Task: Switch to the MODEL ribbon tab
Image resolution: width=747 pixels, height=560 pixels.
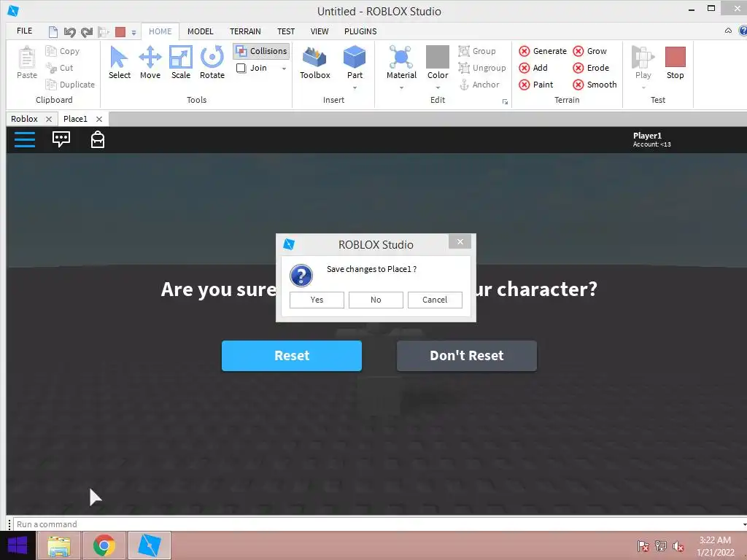Action: coord(200,31)
